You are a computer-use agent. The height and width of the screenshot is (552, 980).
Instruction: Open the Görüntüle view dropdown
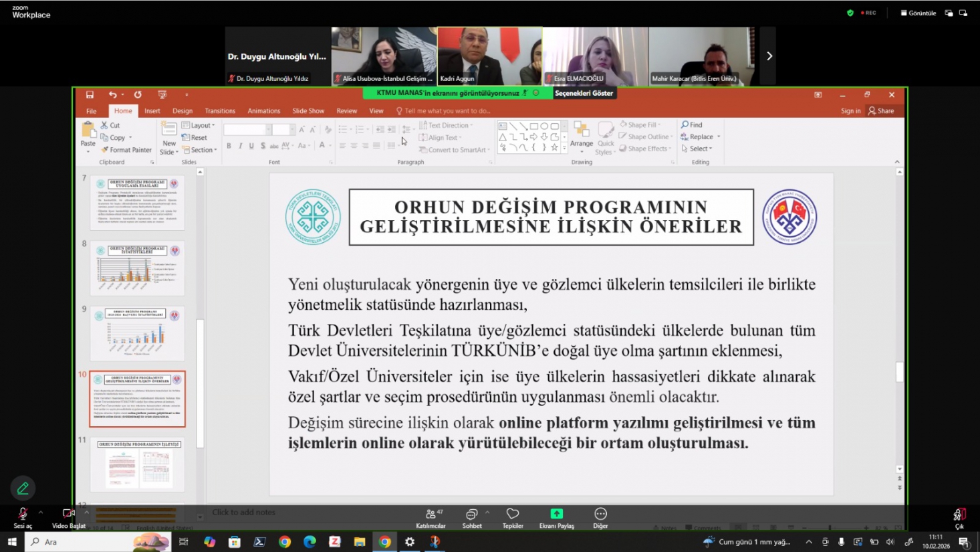coord(918,13)
